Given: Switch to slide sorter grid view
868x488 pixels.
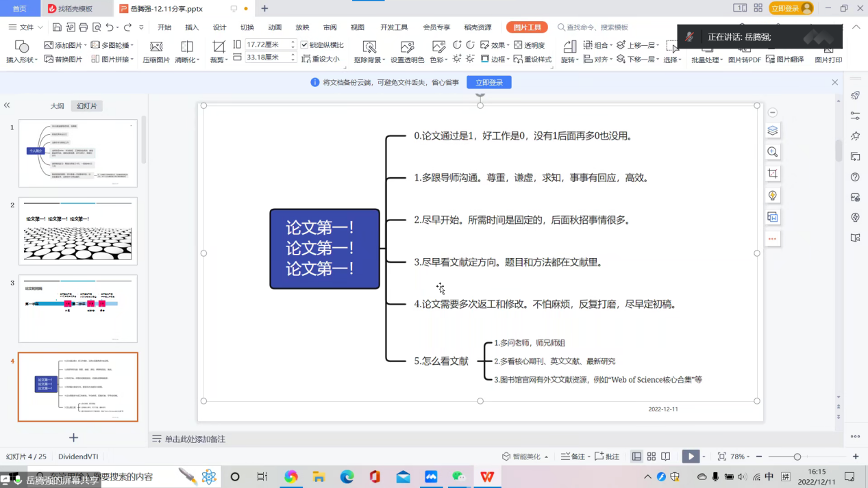Looking at the screenshot, I should tap(652, 457).
